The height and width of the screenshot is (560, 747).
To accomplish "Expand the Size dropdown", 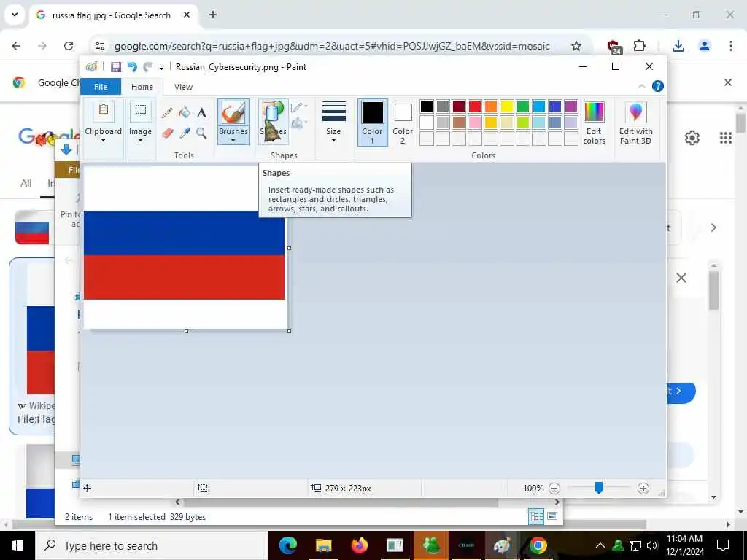I will [x=333, y=122].
